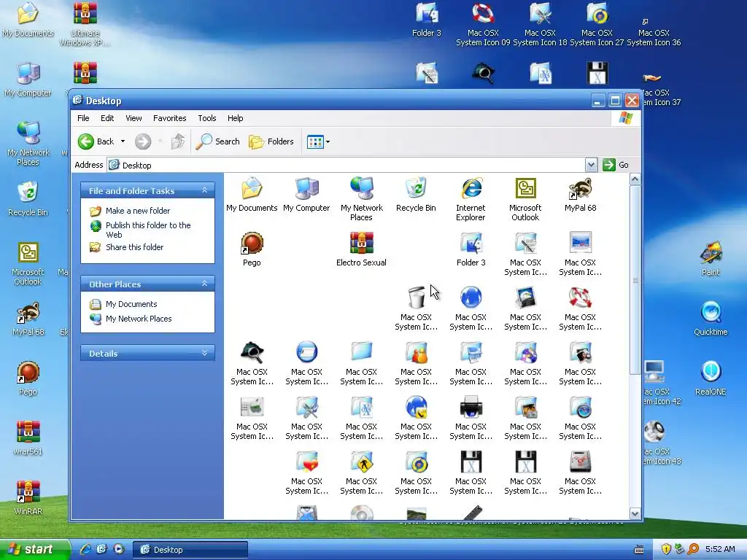Open the View menu
This screenshot has height=560, width=747.
click(134, 118)
